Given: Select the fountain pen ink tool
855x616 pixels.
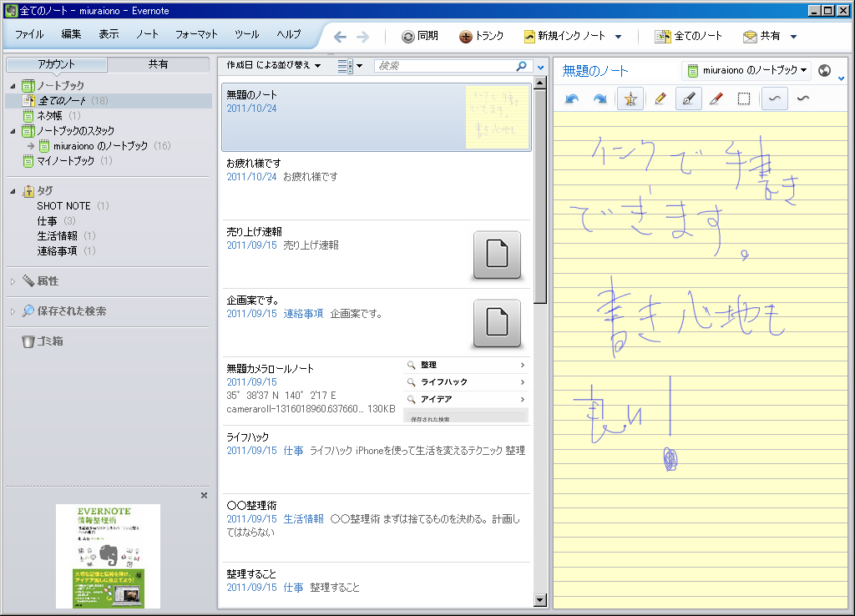Looking at the screenshot, I should (x=688, y=98).
